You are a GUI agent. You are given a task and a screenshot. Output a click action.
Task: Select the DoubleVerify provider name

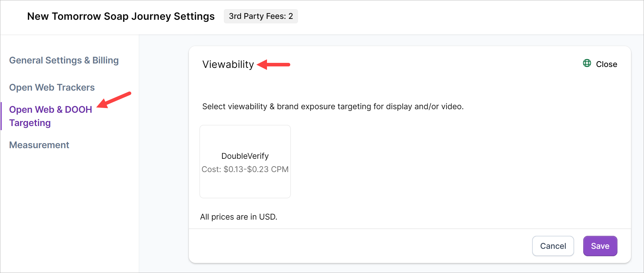click(x=245, y=156)
